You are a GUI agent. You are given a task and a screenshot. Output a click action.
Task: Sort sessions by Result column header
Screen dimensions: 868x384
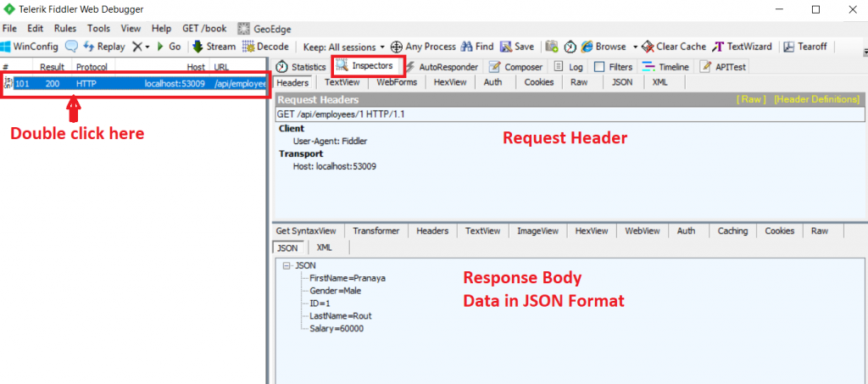(52, 67)
